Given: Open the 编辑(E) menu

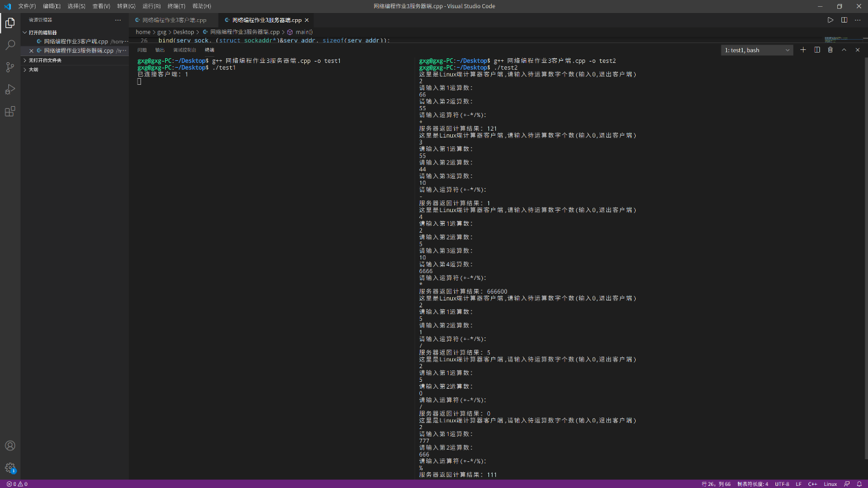Looking at the screenshot, I should click(x=51, y=6).
